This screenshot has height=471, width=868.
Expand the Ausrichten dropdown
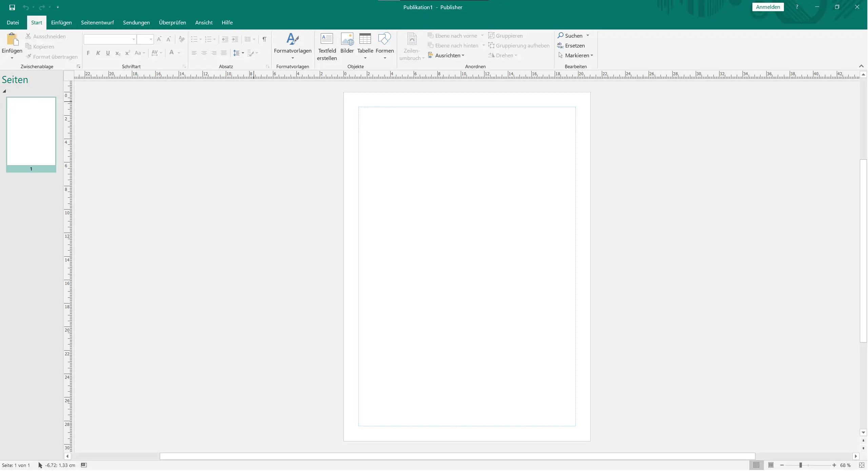tap(447, 55)
